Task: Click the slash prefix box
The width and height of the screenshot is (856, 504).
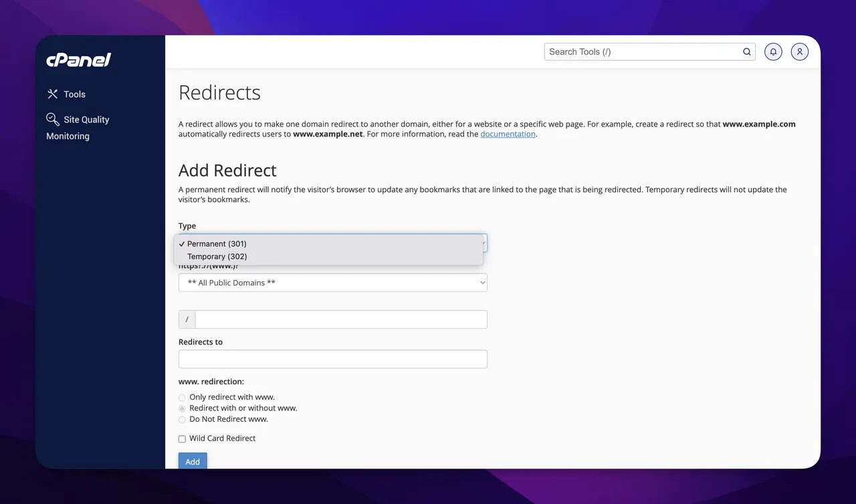Action: (x=187, y=320)
